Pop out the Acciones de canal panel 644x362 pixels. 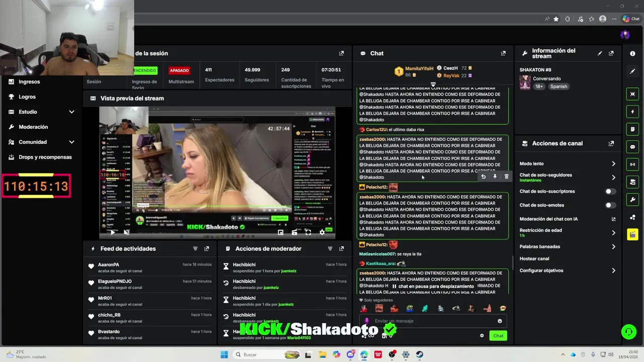coord(611,143)
